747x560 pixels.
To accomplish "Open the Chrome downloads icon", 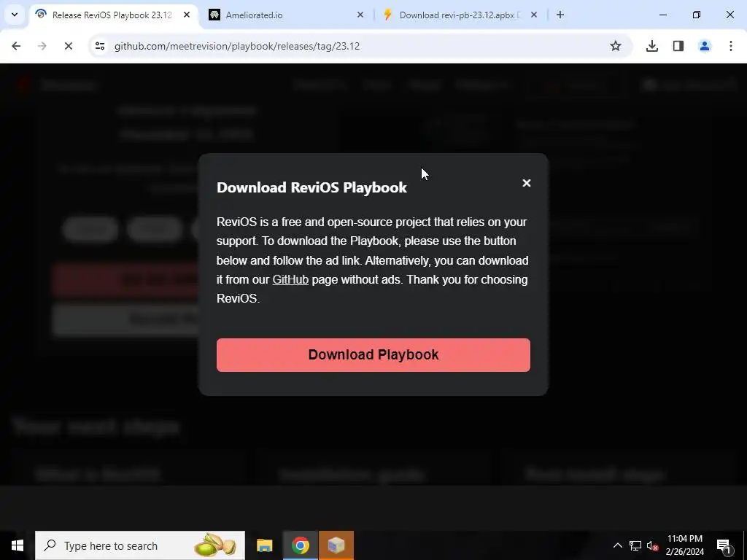I will tap(651, 46).
